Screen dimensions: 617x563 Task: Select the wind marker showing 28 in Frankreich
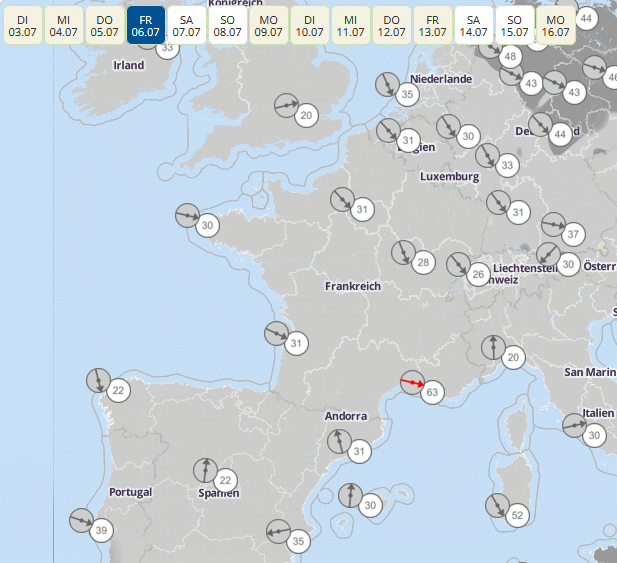tap(422, 262)
